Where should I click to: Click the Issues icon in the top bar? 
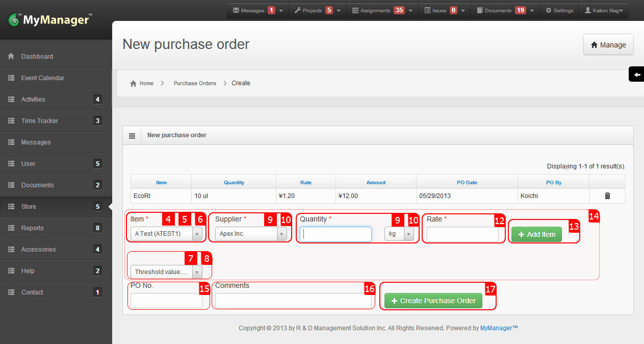tap(427, 9)
